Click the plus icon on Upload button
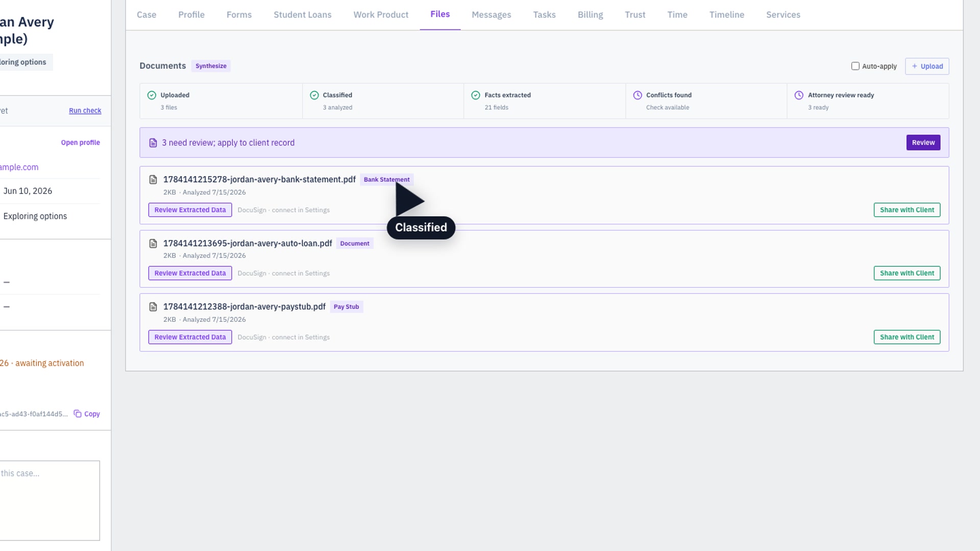This screenshot has height=551, width=980. coord(915,66)
